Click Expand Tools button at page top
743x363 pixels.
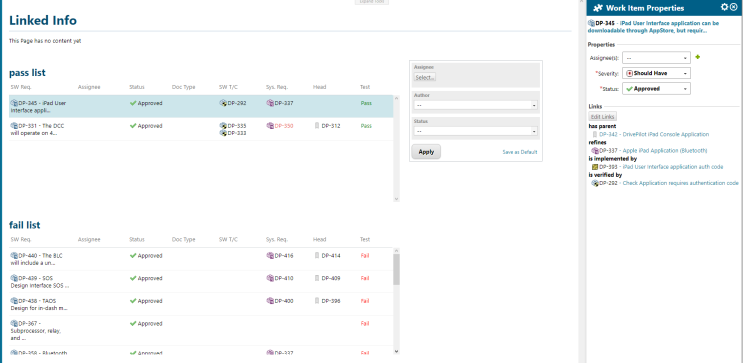(372, 2)
